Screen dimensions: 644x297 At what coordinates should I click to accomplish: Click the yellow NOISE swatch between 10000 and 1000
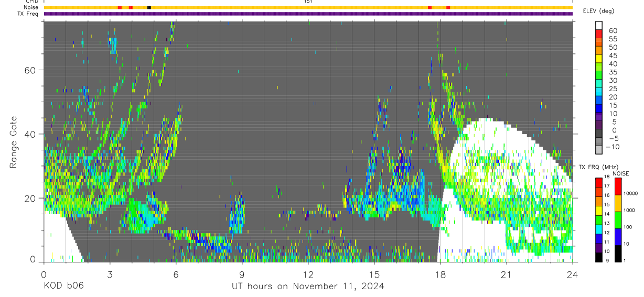point(618,202)
